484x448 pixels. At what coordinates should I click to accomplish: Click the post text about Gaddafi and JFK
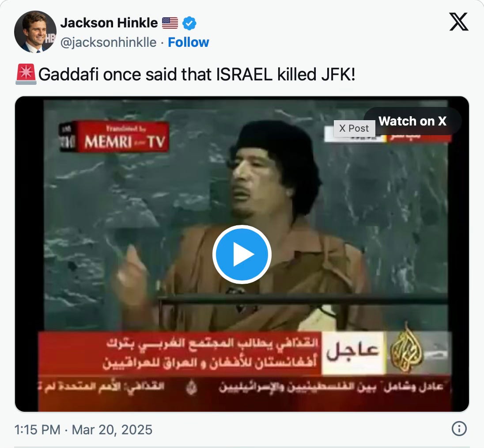pyautogui.click(x=197, y=74)
